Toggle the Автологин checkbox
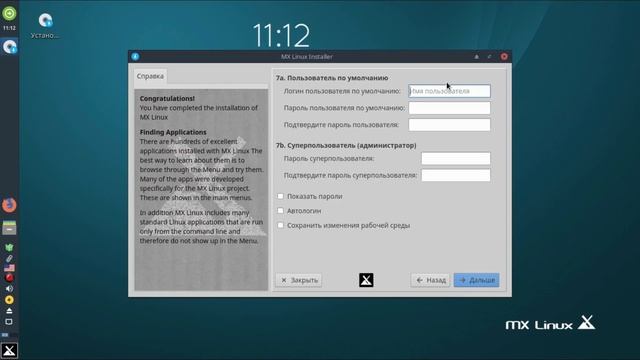Screen dimensions: 640x360 click(280, 211)
